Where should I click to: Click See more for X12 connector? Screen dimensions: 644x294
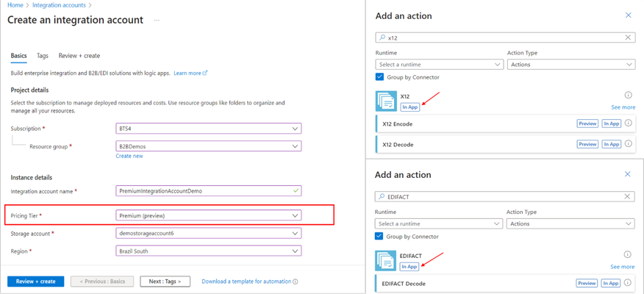(x=623, y=107)
